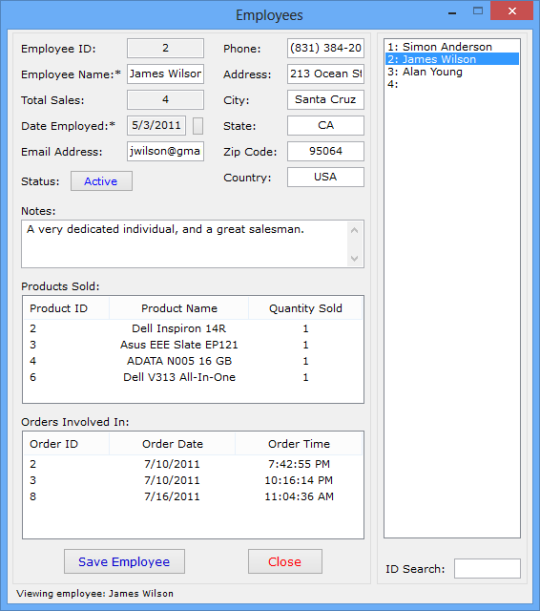This screenshot has width=540, height=611.
Task: Click the Date Employed field 5/3/2011
Action: pyautogui.click(x=156, y=125)
